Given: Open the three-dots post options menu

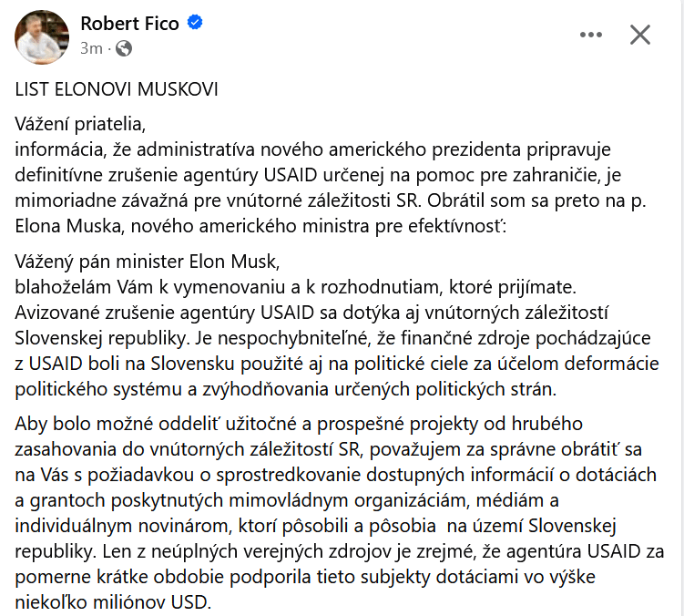Looking at the screenshot, I should 591,35.
